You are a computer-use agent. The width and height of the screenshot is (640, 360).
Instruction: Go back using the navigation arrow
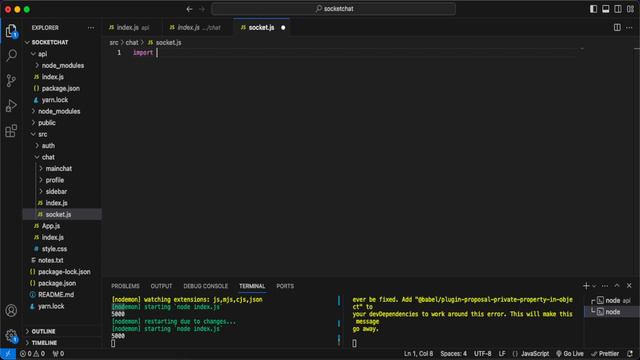(189, 9)
